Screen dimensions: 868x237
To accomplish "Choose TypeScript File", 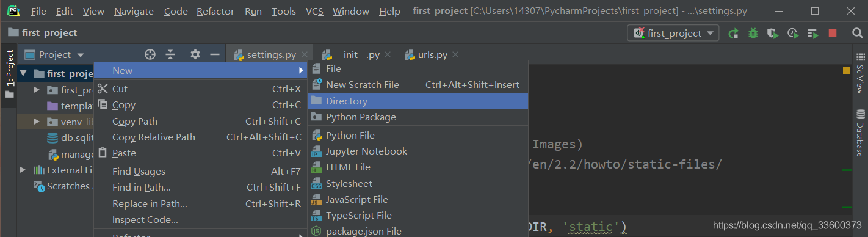I will [x=418, y=215].
